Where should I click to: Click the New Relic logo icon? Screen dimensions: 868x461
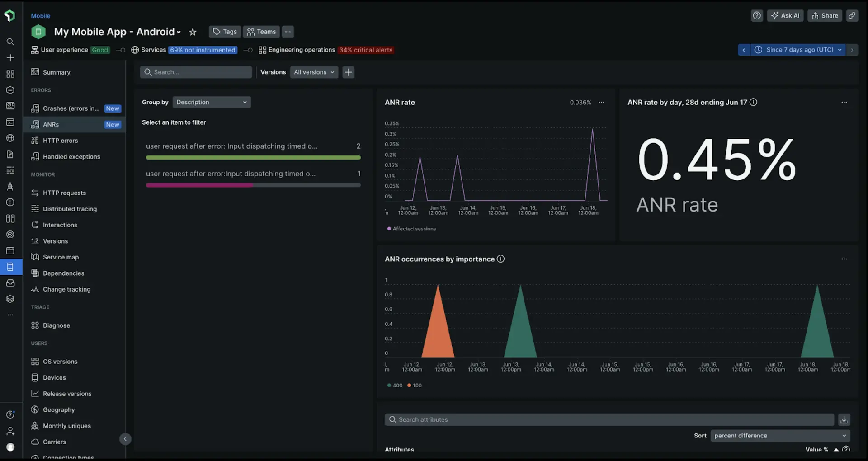[x=10, y=16]
